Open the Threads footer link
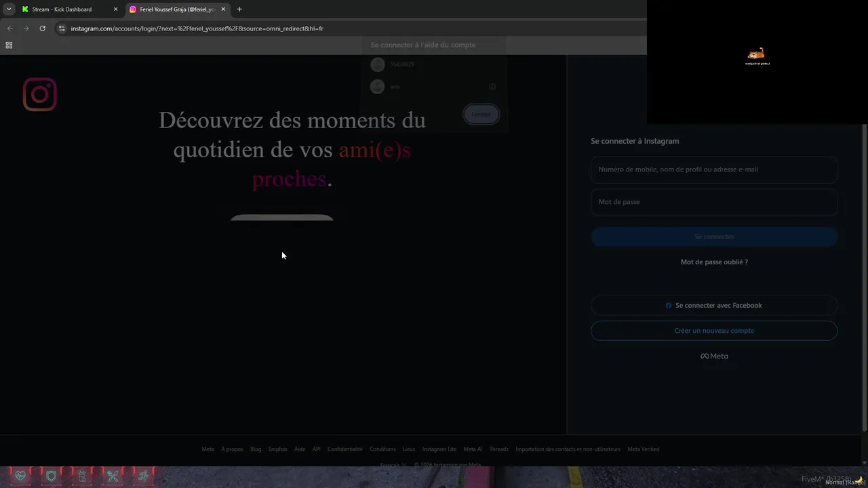 pyautogui.click(x=499, y=449)
